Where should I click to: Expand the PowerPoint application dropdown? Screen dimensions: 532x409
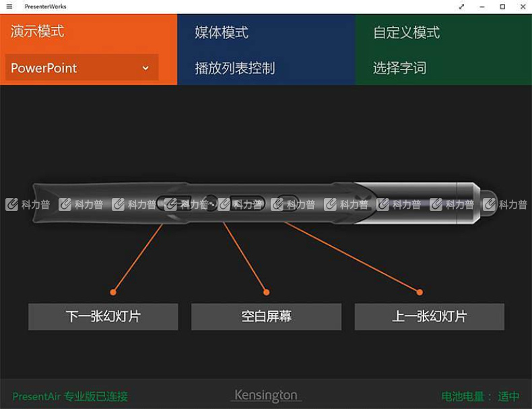(81, 67)
